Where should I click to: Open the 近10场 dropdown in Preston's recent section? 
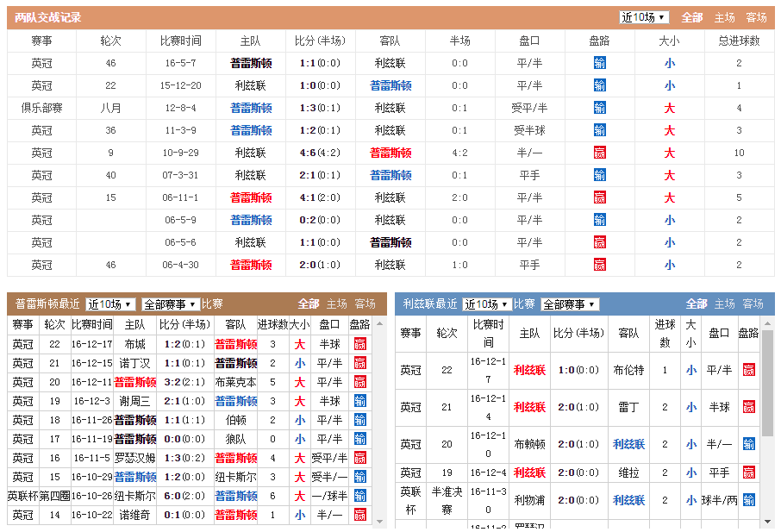[x=110, y=304]
